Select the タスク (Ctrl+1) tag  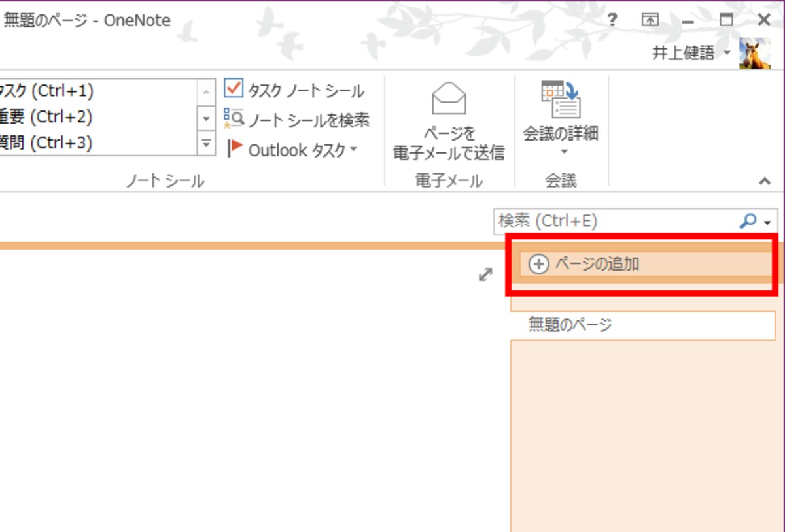pyautogui.click(x=98, y=91)
